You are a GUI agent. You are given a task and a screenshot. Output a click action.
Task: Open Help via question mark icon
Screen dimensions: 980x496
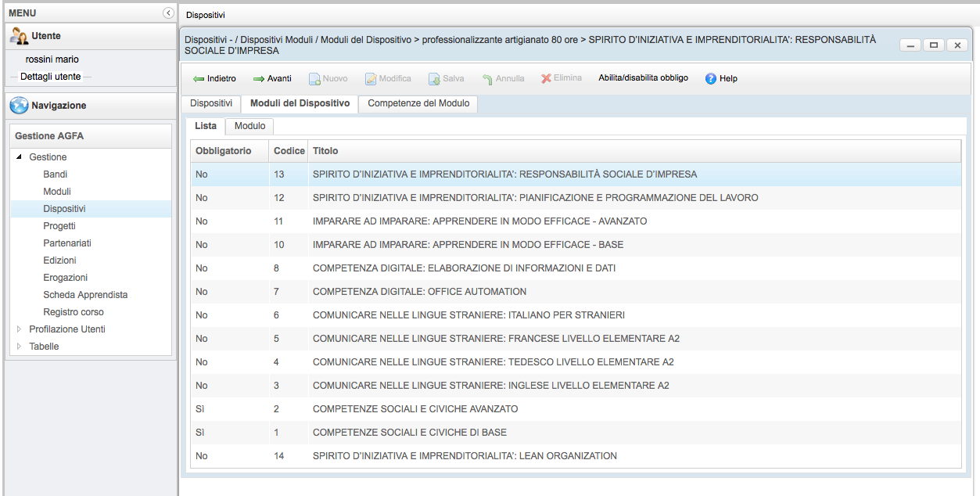711,79
